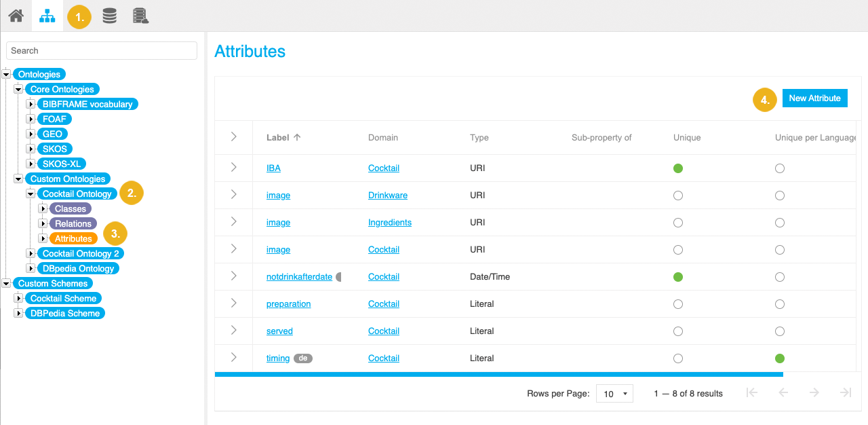Open the database stack icon
The height and width of the screenshot is (425, 868).
[x=109, y=16]
